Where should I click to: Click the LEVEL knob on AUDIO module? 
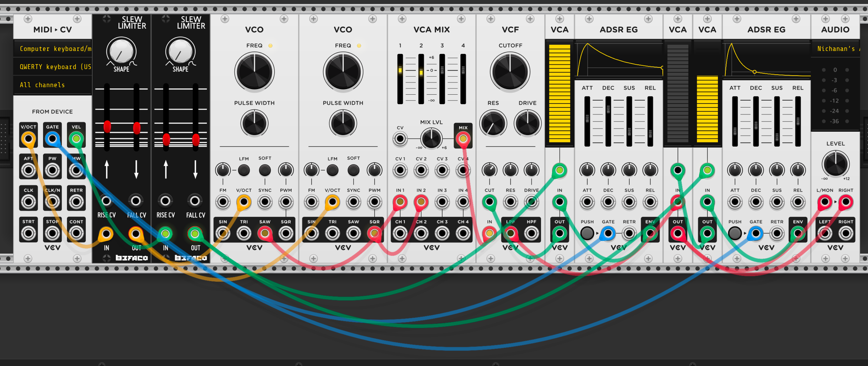pyautogui.click(x=835, y=164)
